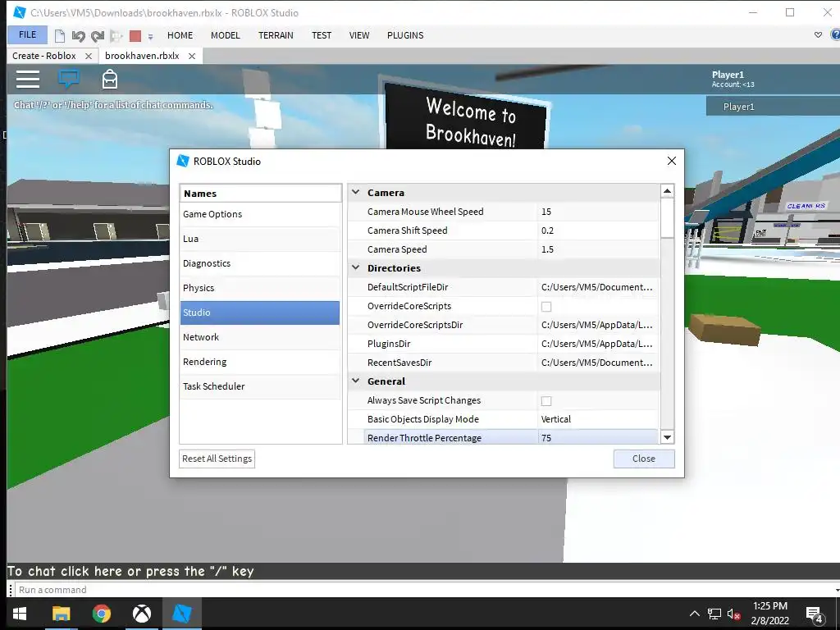The width and height of the screenshot is (840, 630).
Task: Click the settings list scrollbar thumb
Action: 667,217
